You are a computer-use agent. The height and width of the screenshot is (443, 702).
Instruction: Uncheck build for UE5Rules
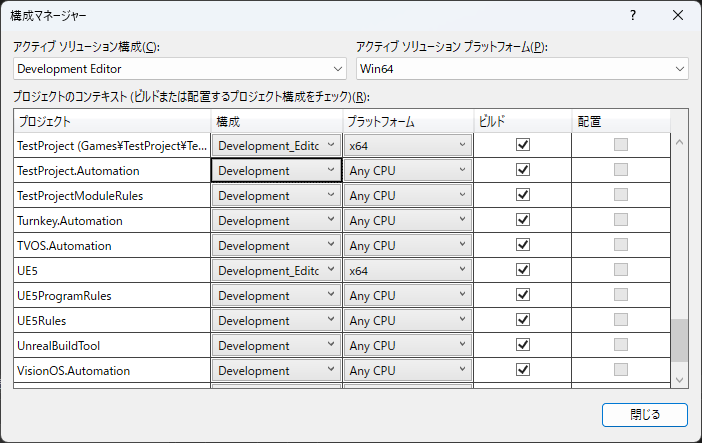523,320
